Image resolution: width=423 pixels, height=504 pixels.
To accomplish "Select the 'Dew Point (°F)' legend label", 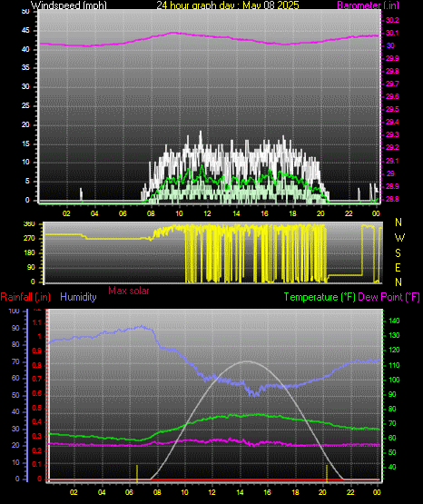I will tap(389, 297).
